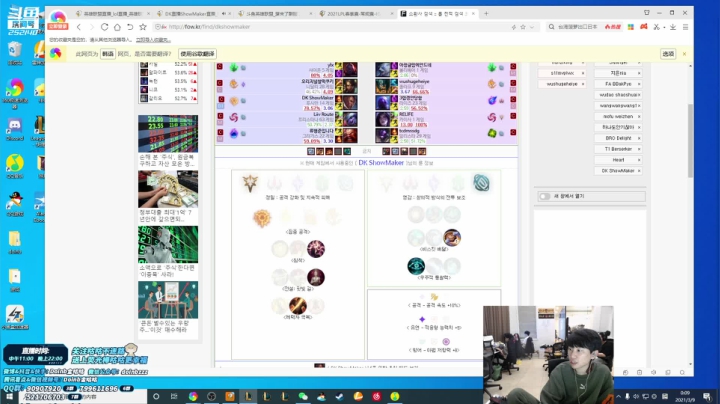Open cartoon meeting advertisement thumbnail
Image resolution: width=720 pixels, height=404 pixels.
(168, 300)
